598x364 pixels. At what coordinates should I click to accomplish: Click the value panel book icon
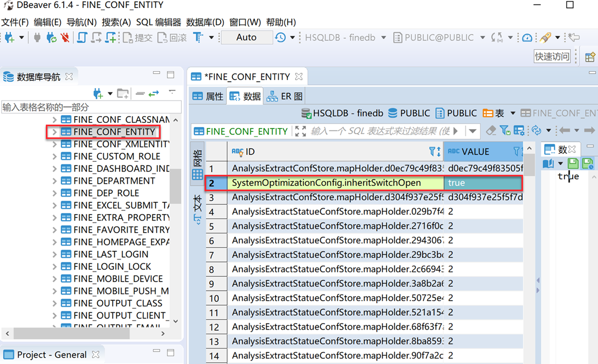pos(548,163)
